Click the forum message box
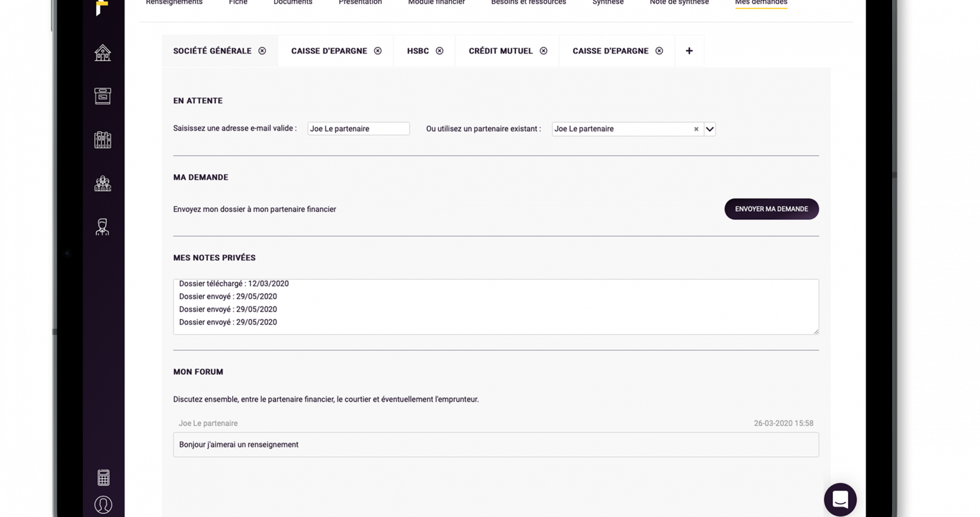Screen dimensions: 980x517 [496, 445]
